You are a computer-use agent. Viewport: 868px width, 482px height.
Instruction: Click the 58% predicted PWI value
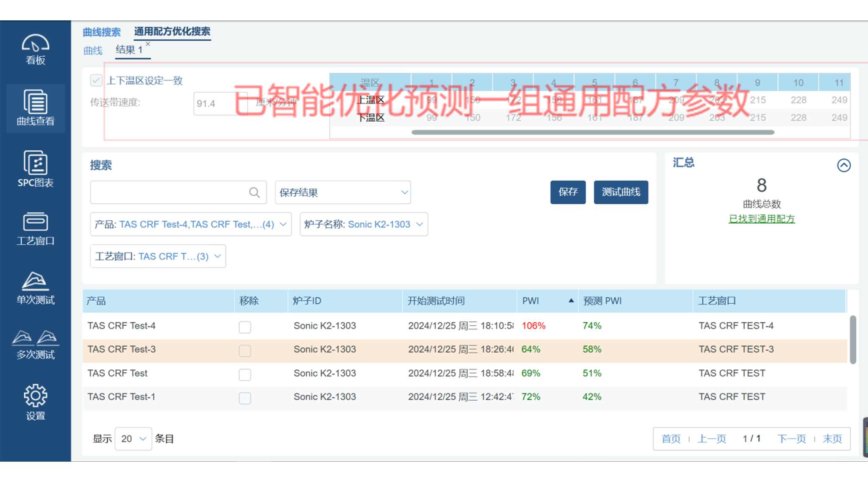(x=592, y=349)
